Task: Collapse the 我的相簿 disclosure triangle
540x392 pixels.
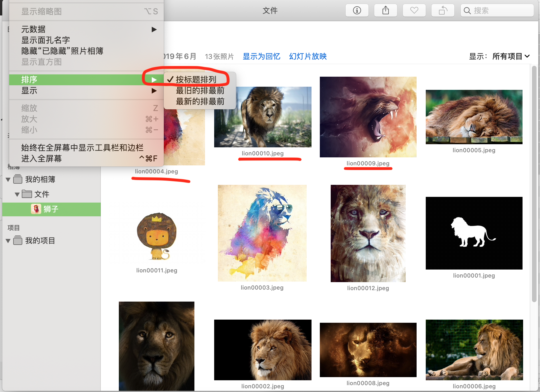Action: coord(8,180)
